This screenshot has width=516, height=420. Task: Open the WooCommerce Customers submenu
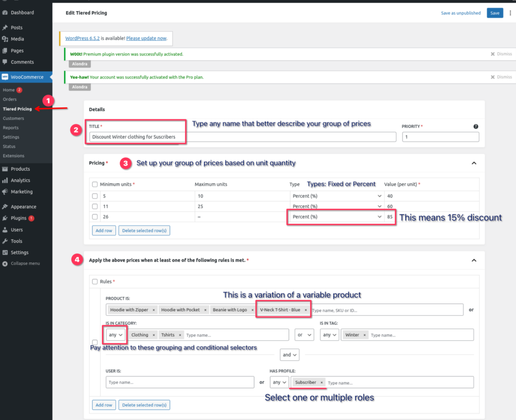pos(14,118)
